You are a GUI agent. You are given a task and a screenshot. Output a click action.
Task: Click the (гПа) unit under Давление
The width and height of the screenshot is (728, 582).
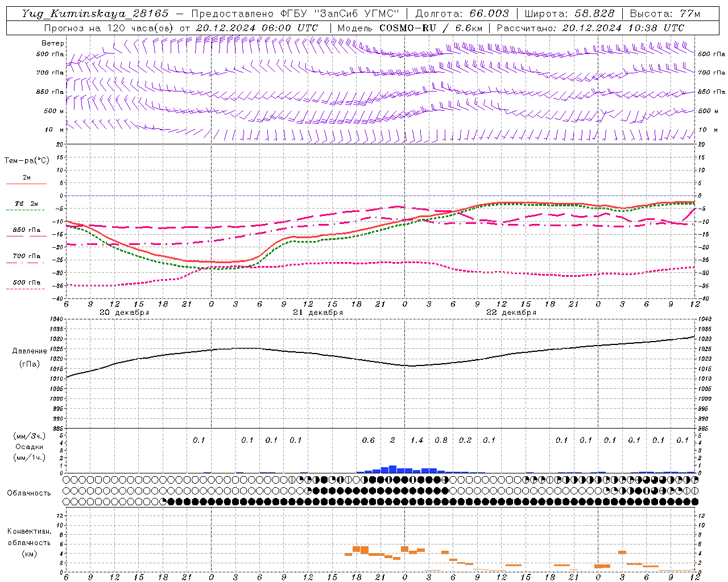30,364
